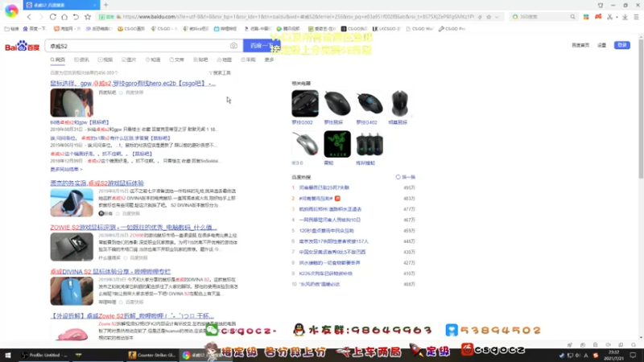
Task: Click the browser address bar URL
Action: pos(298,17)
